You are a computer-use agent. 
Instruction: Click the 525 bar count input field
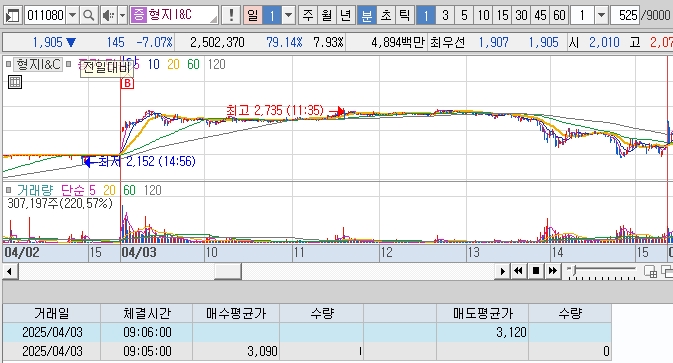pos(625,15)
